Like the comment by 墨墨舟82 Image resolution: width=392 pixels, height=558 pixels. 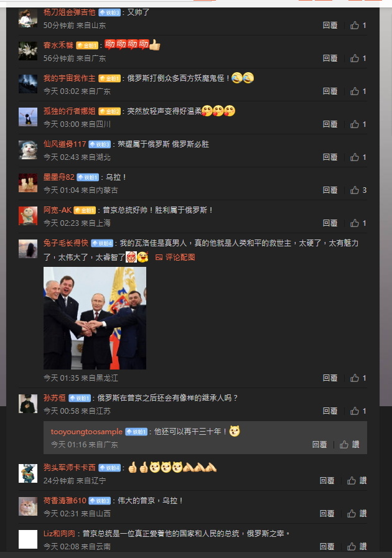358,190
